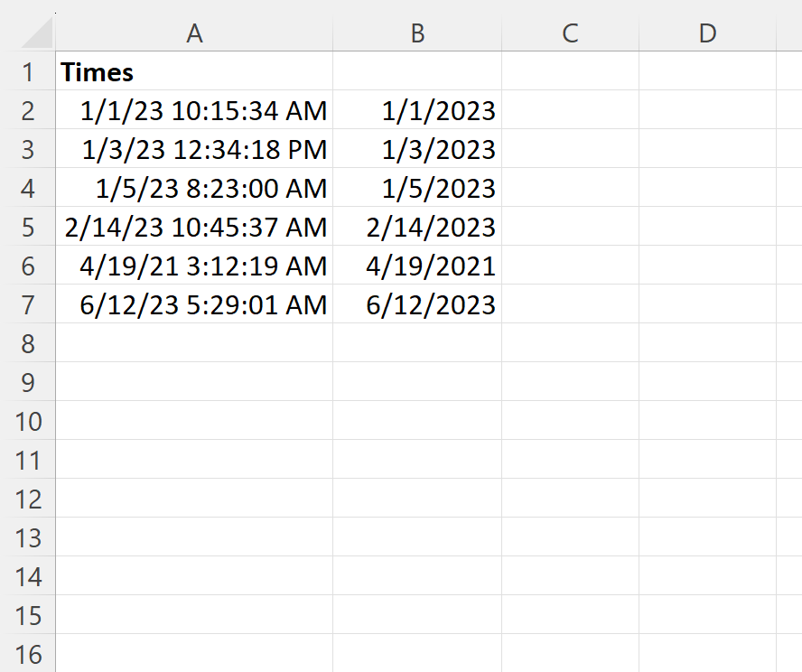This screenshot has height=672, width=802.
Task: Select the Times header cell
Action: click(194, 71)
